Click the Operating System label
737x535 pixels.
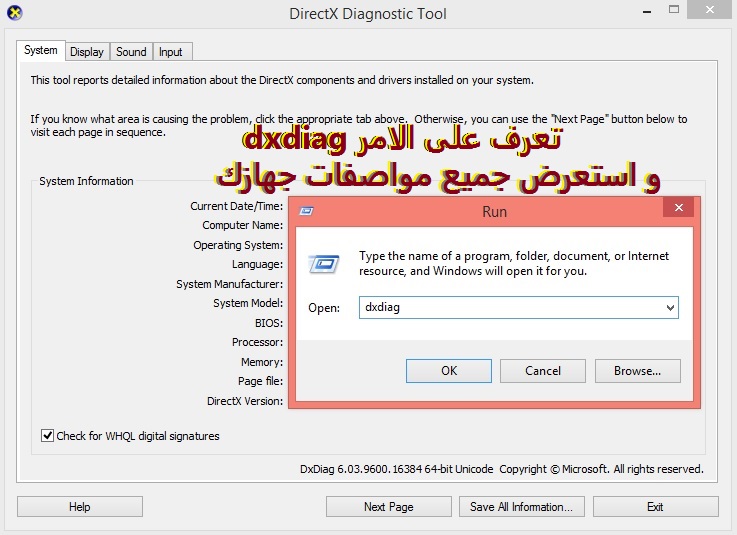pyautogui.click(x=238, y=245)
